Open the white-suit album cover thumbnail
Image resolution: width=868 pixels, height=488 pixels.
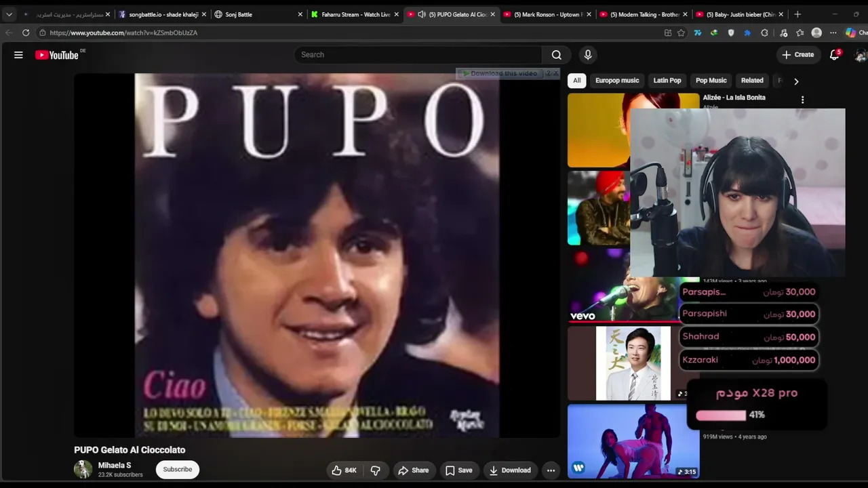point(633,364)
